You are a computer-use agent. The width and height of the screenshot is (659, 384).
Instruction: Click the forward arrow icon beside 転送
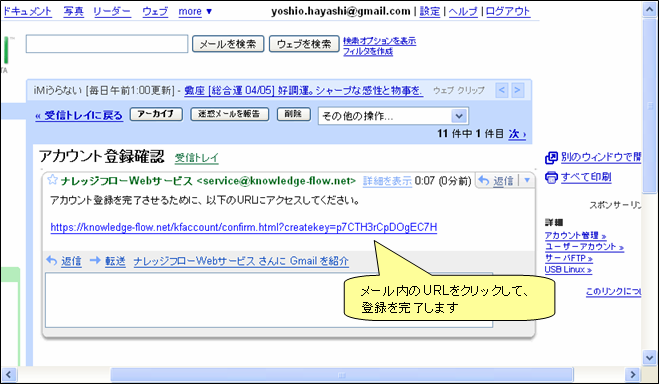click(x=95, y=260)
